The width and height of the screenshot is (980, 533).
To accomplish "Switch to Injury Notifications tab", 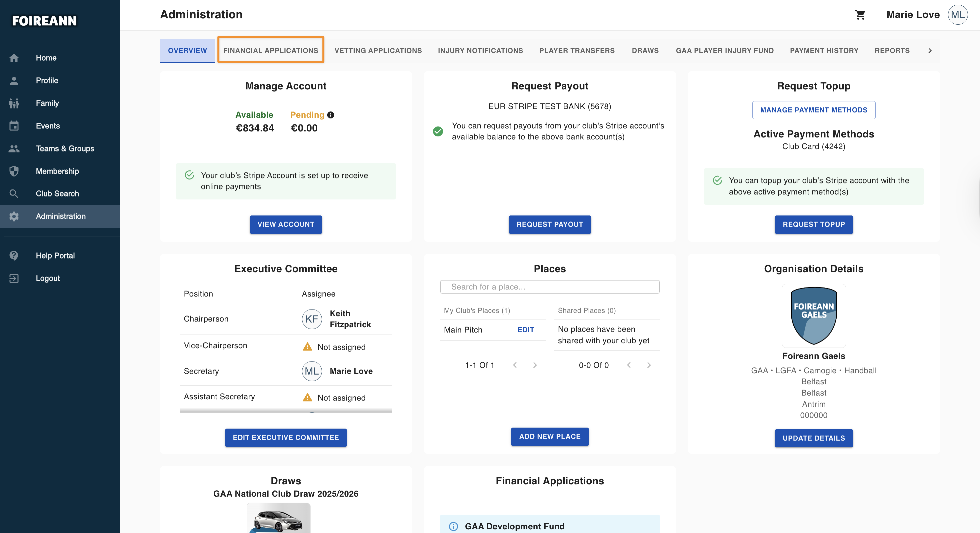I will [x=480, y=51].
